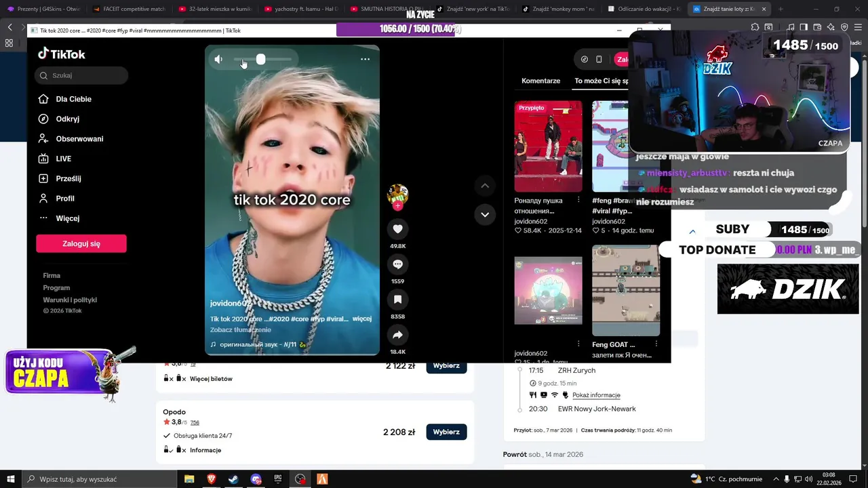Open File Explorer from taskbar
The width and height of the screenshot is (868, 488).
[189, 479]
